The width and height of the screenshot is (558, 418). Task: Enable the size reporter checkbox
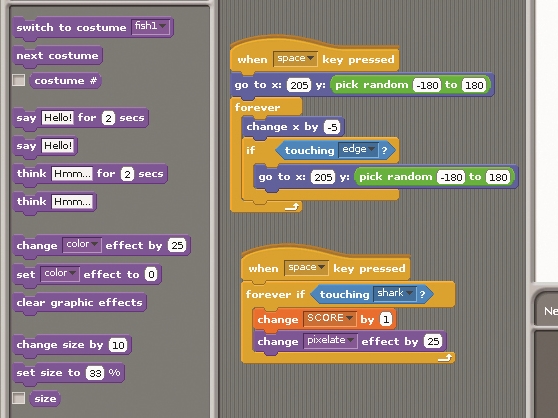pyautogui.click(x=19, y=398)
